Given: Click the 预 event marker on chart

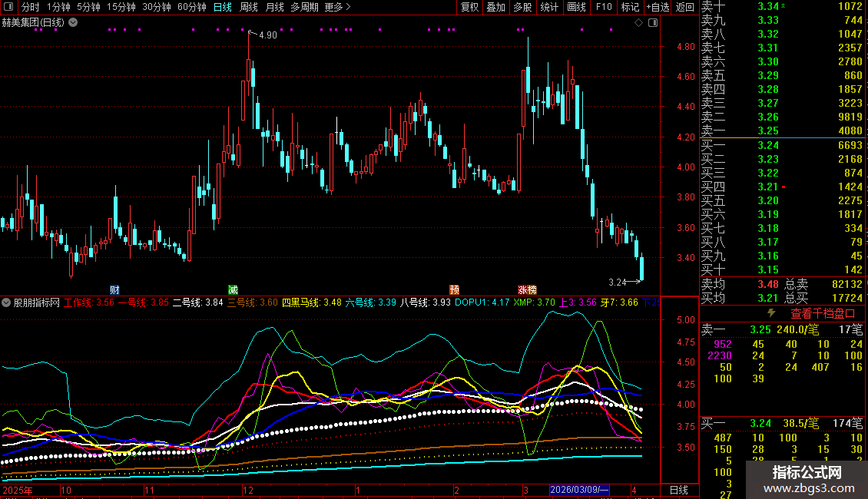Looking at the screenshot, I should pos(455,289).
